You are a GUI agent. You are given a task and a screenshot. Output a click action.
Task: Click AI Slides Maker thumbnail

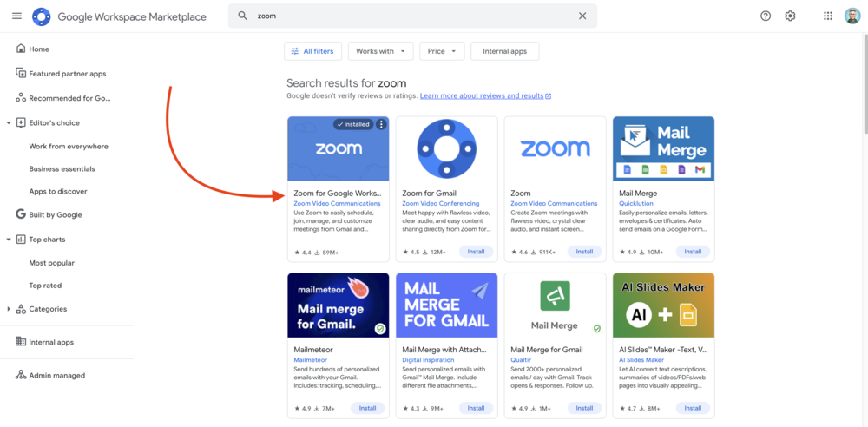(664, 305)
